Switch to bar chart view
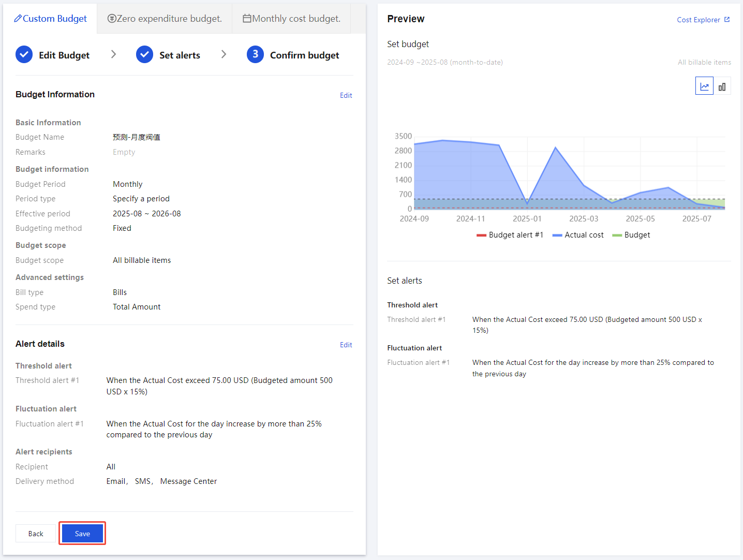 [722, 86]
